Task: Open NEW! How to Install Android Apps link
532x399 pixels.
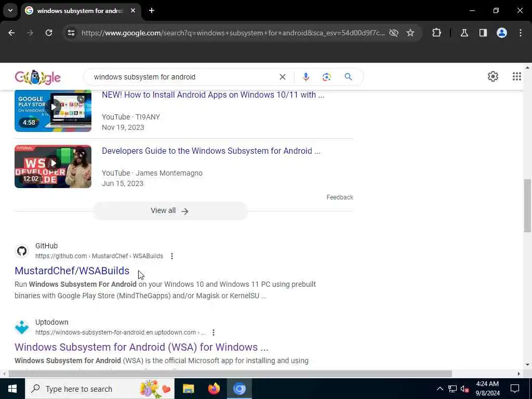Action: pos(213,95)
